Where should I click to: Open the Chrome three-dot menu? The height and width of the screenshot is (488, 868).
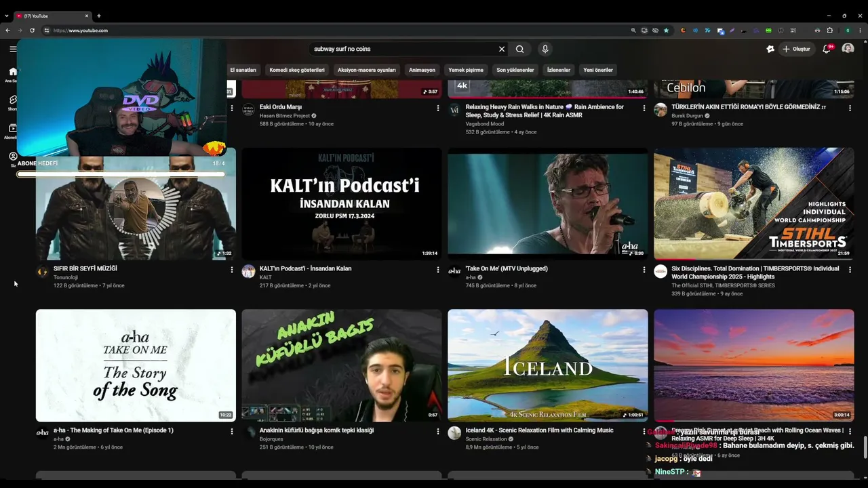(x=860, y=30)
